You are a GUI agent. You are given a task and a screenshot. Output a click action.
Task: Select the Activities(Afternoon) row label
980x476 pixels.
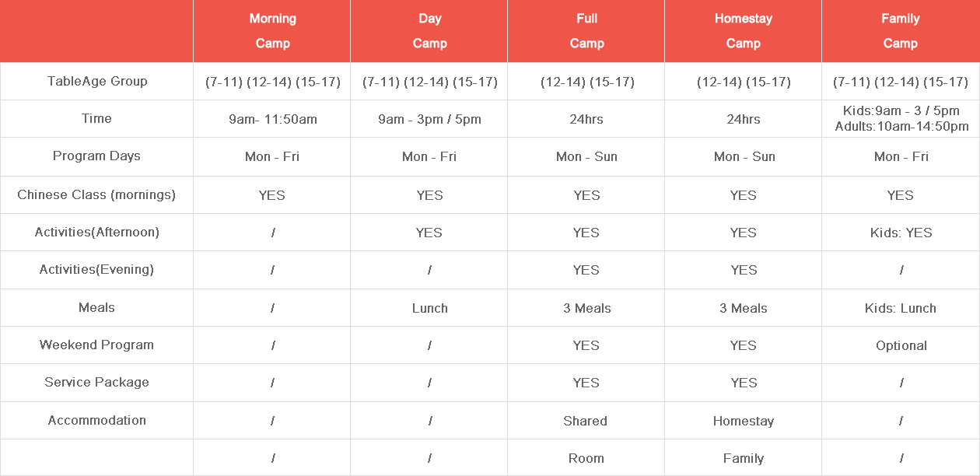[96, 232]
